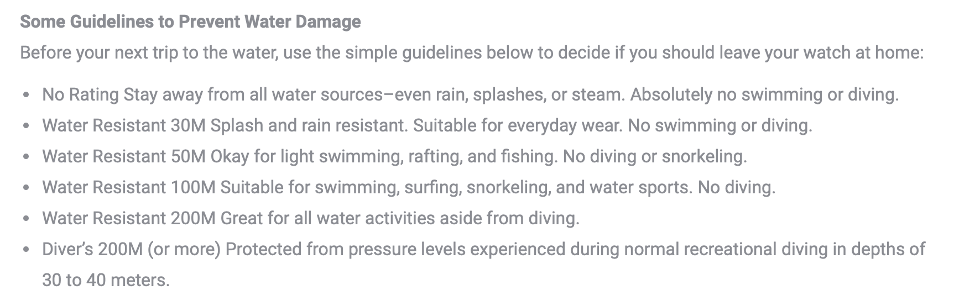
Task: Click the bullet before 'Water Resistant 50M'
Action: click(26, 157)
